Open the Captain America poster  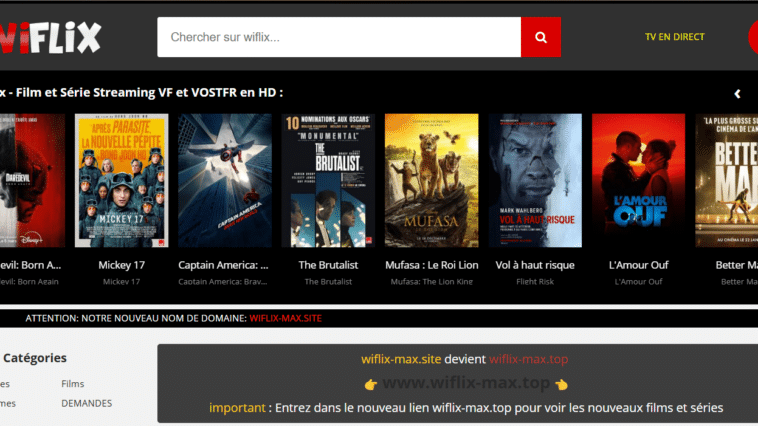225,180
